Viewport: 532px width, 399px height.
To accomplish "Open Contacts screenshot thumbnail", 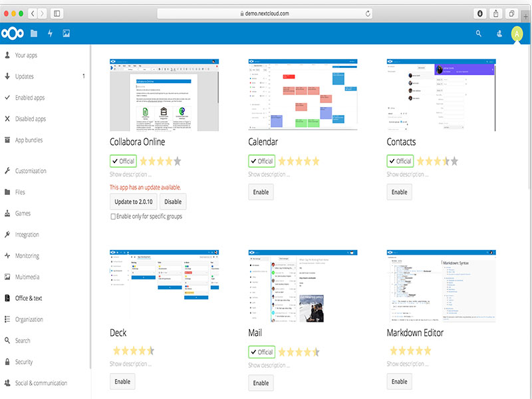I will click(441, 95).
